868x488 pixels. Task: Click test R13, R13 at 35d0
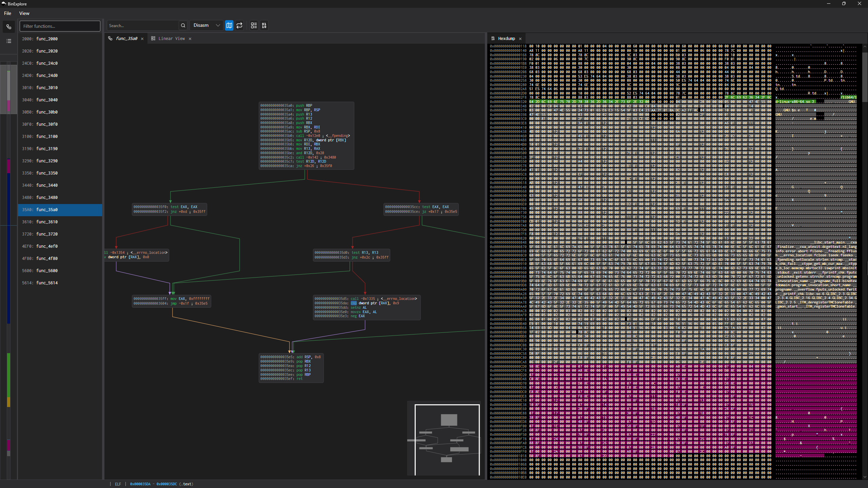point(346,253)
